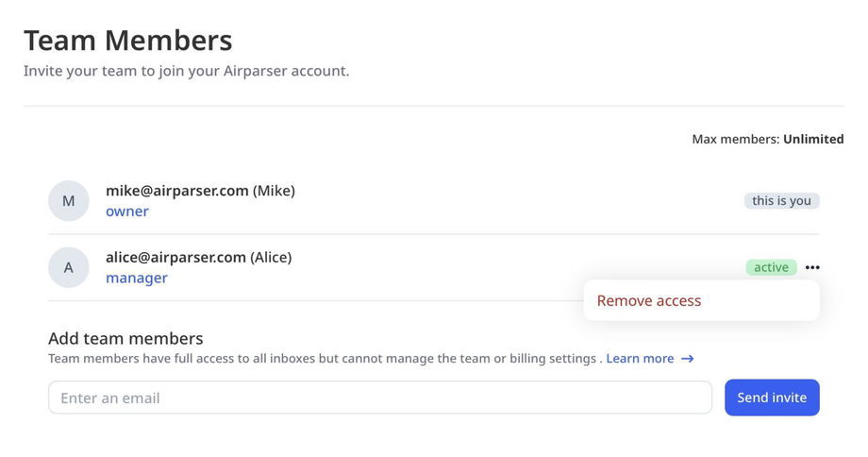Select the alice@airparser.com email text
The height and width of the screenshot is (457, 868).
[x=175, y=258]
